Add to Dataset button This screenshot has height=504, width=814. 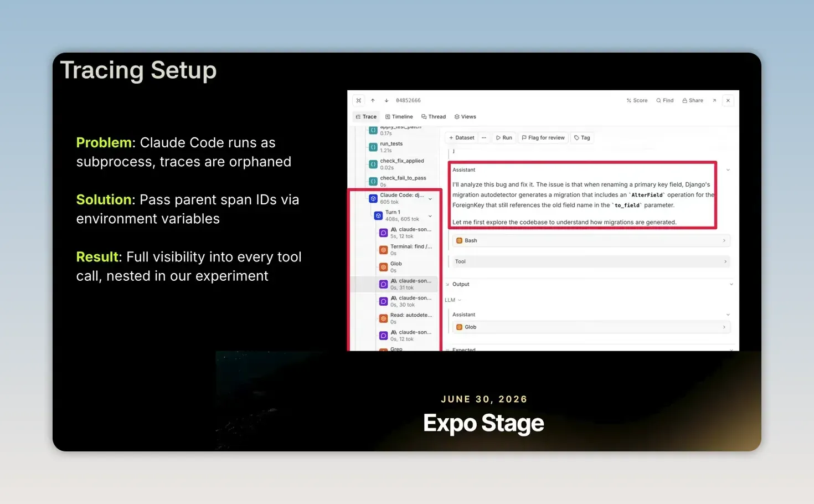click(461, 138)
